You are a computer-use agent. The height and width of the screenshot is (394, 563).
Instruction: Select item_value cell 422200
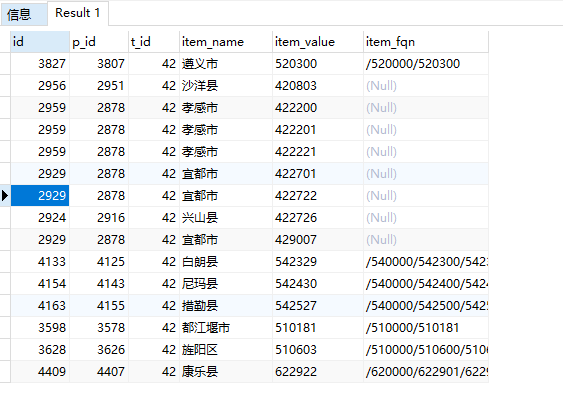[318, 108]
